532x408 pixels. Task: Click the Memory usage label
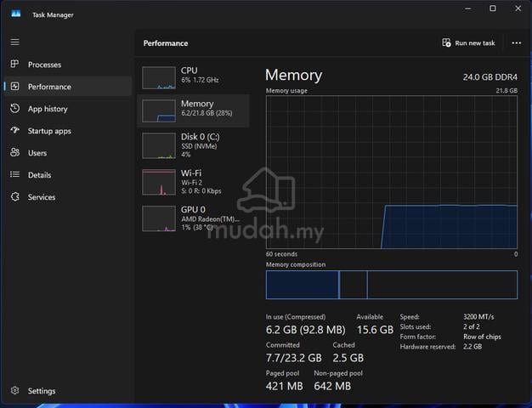pos(286,91)
